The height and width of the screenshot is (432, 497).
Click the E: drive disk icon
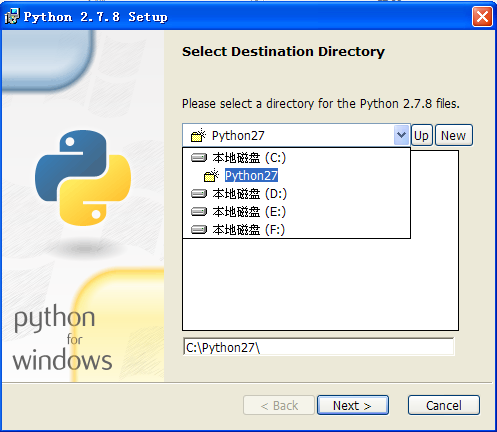[199, 211]
